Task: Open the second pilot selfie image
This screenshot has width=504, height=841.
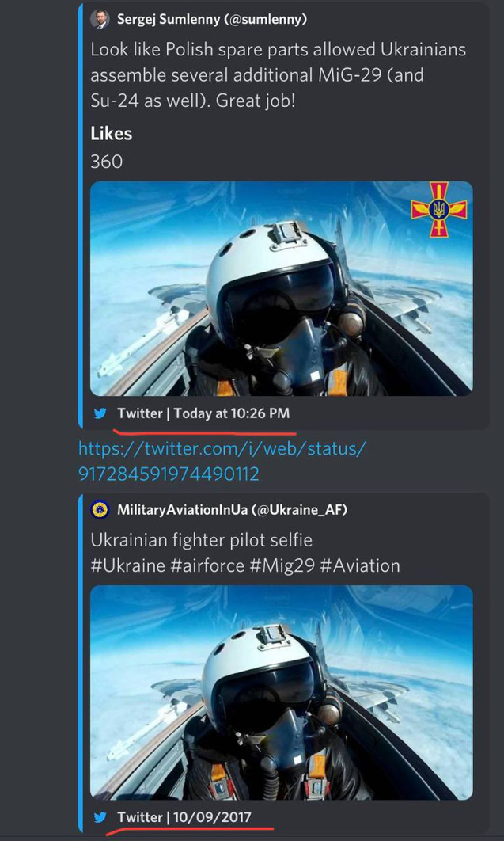Action: (282, 692)
